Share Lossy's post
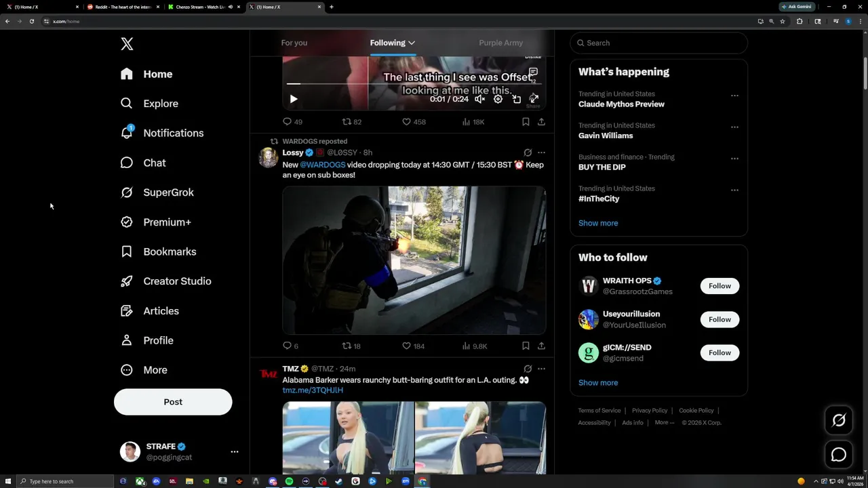Screen dimensions: 868x488 541,346
